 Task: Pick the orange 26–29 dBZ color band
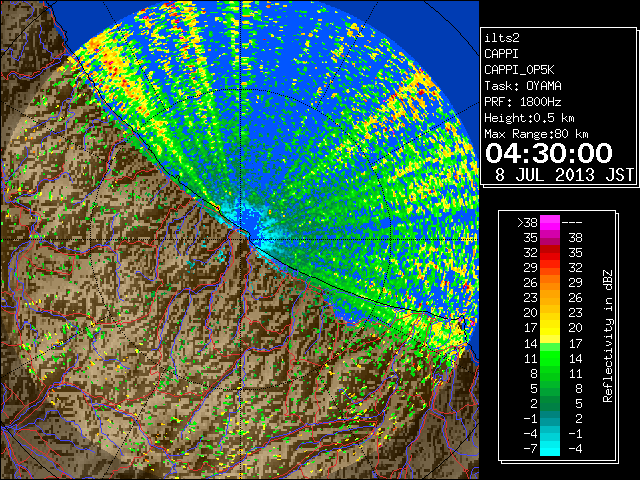click(549, 282)
